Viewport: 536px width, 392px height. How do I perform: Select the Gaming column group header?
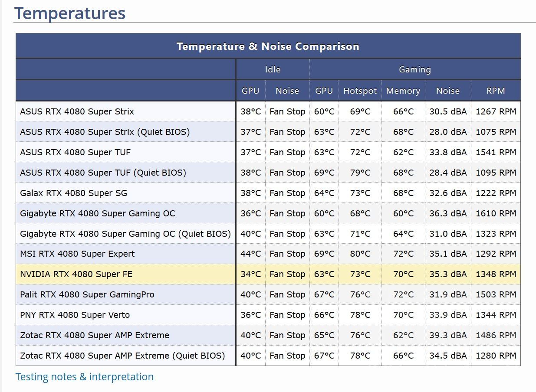pyautogui.click(x=414, y=69)
